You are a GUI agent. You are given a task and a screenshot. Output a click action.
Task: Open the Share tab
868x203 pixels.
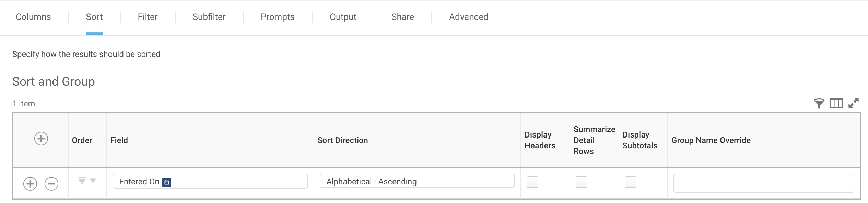click(402, 17)
